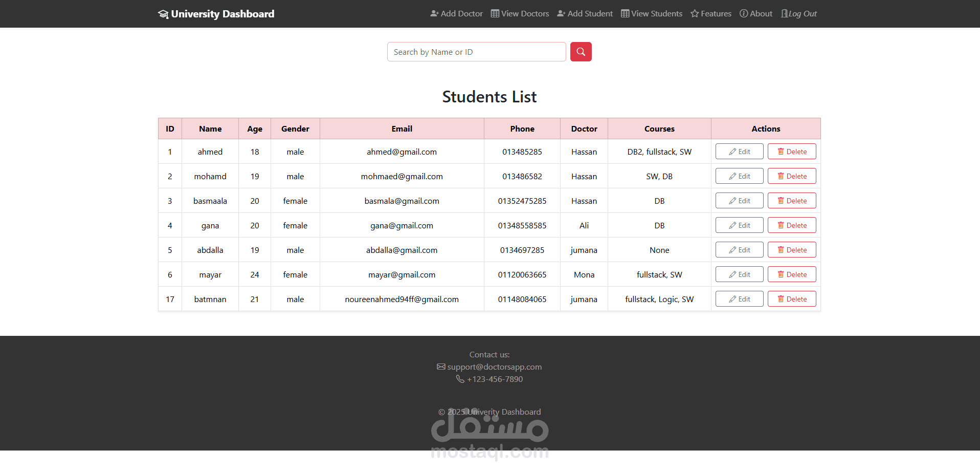This screenshot has width=980, height=471.
Task: Click the red search magnifier button
Action: click(x=581, y=52)
